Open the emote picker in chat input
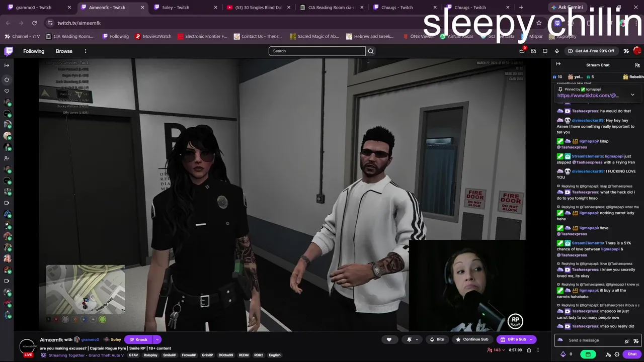Screen dimensions: 644x362 (x=635, y=340)
